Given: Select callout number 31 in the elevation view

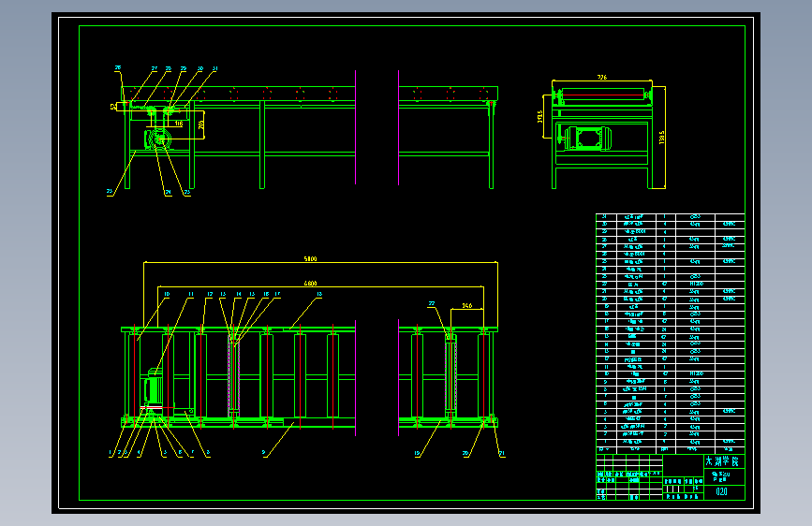Looking at the screenshot, I should [214, 68].
